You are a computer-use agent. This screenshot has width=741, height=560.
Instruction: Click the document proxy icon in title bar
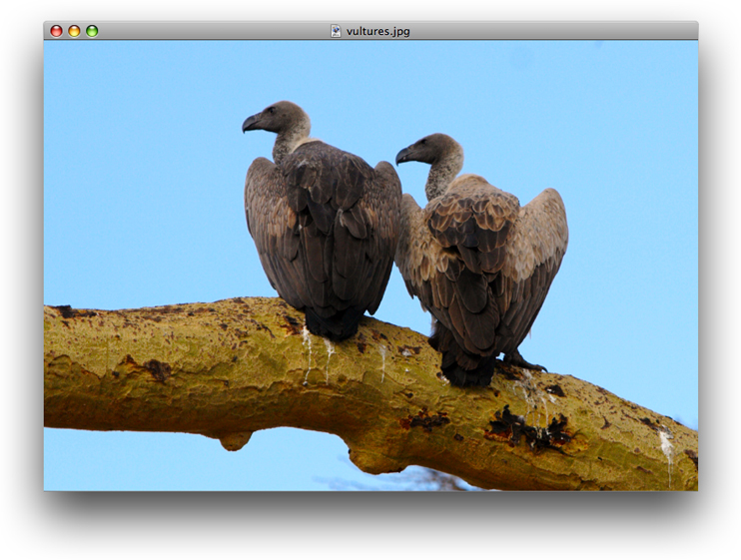337,31
